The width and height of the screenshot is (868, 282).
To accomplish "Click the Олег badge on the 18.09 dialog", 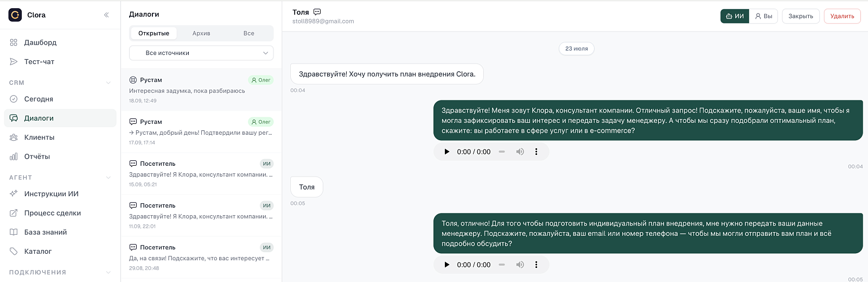I will [x=261, y=80].
